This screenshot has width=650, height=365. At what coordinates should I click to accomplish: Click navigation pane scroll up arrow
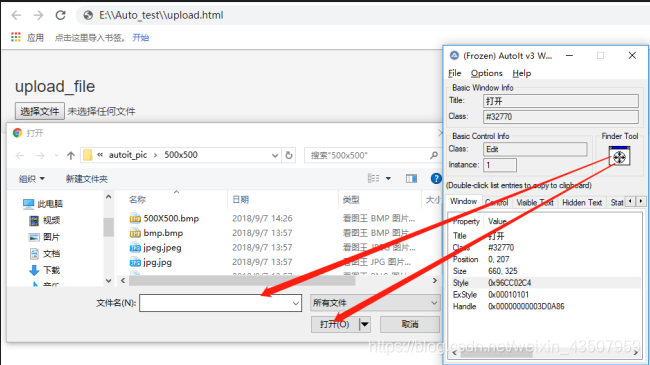tap(109, 197)
